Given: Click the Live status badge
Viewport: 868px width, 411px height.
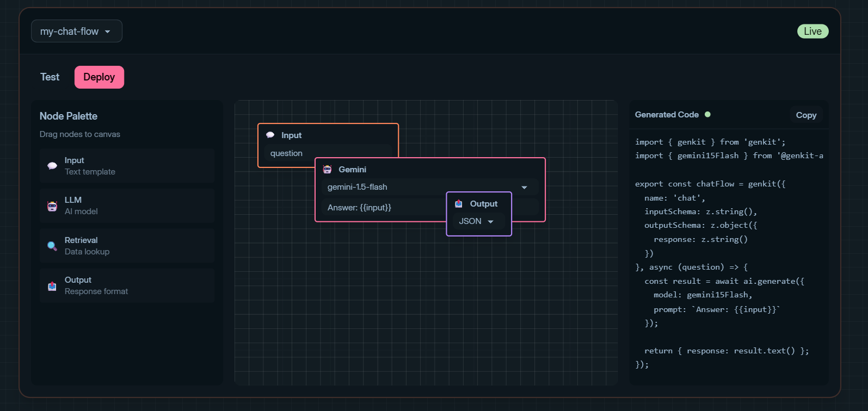Looking at the screenshot, I should point(812,32).
